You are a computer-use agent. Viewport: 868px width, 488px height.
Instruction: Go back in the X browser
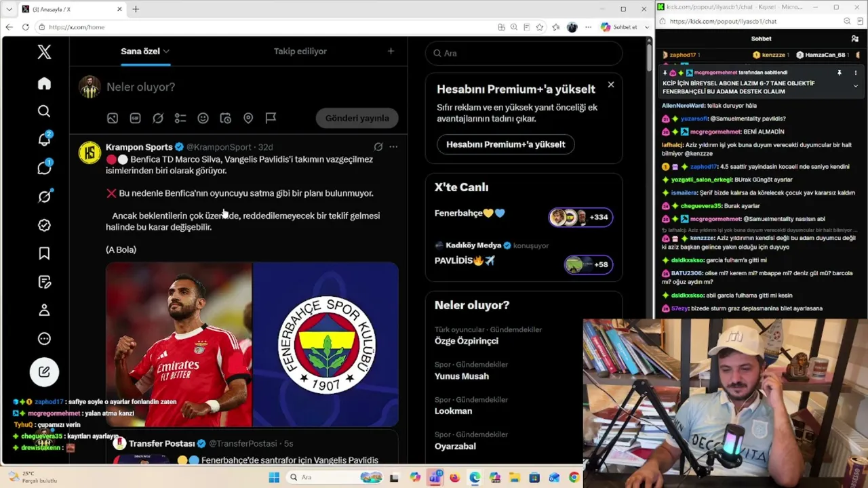(9, 27)
